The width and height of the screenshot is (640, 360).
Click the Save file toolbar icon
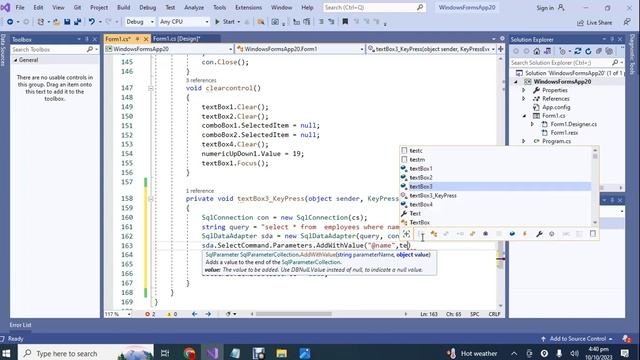tap(67, 22)
